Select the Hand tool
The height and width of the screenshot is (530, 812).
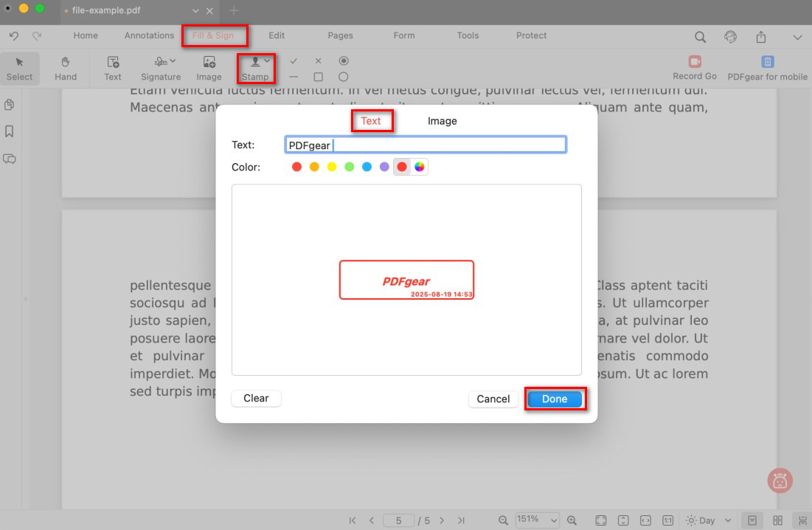click(x=66, y=67)
